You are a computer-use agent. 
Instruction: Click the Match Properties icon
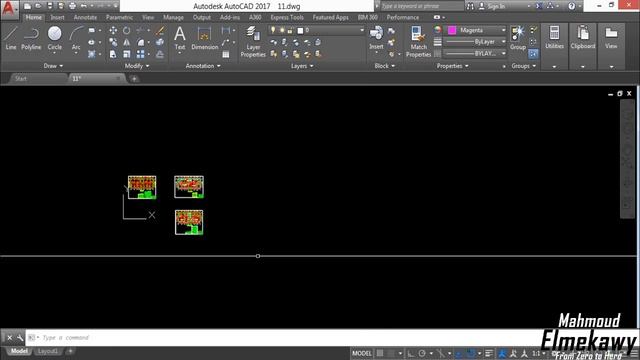[x=418, y=42]
